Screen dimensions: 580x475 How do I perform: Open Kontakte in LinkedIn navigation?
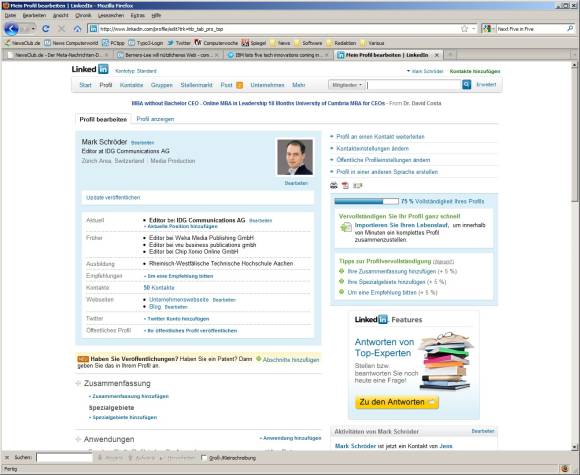click(131, 85)
